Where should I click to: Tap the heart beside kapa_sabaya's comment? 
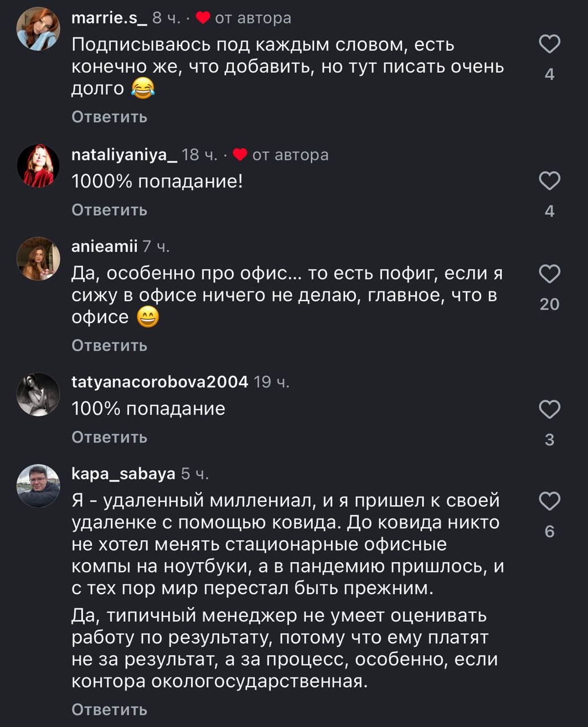(549, 501)
